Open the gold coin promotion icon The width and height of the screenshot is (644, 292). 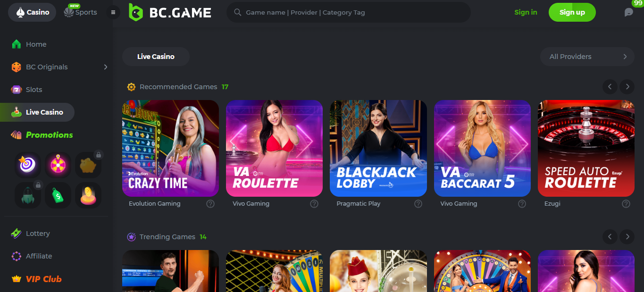[x=88, y=195]
